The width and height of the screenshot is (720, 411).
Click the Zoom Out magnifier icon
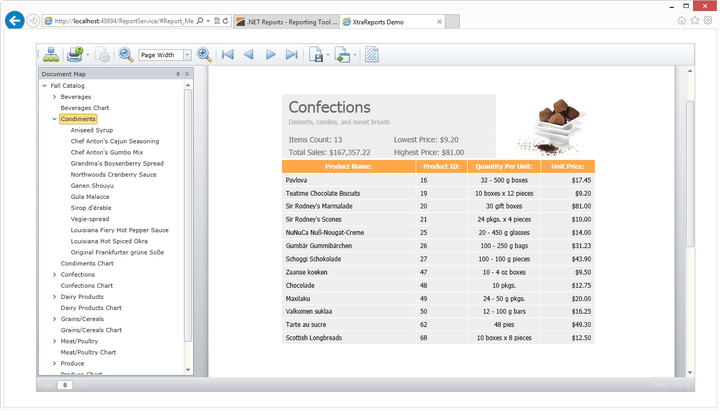(126, 55)
